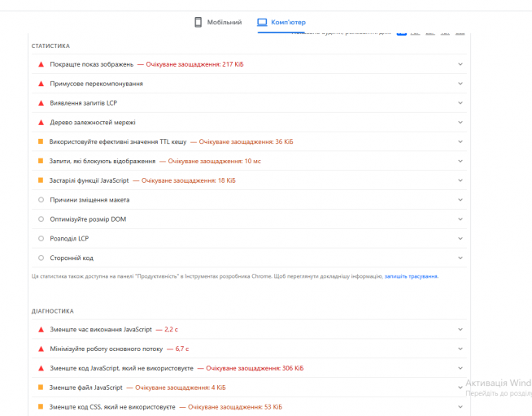Image resolution: width=532 pixels, height=416 pixels.
Task: Click the laptop computer icon
Action: (262, 23)
